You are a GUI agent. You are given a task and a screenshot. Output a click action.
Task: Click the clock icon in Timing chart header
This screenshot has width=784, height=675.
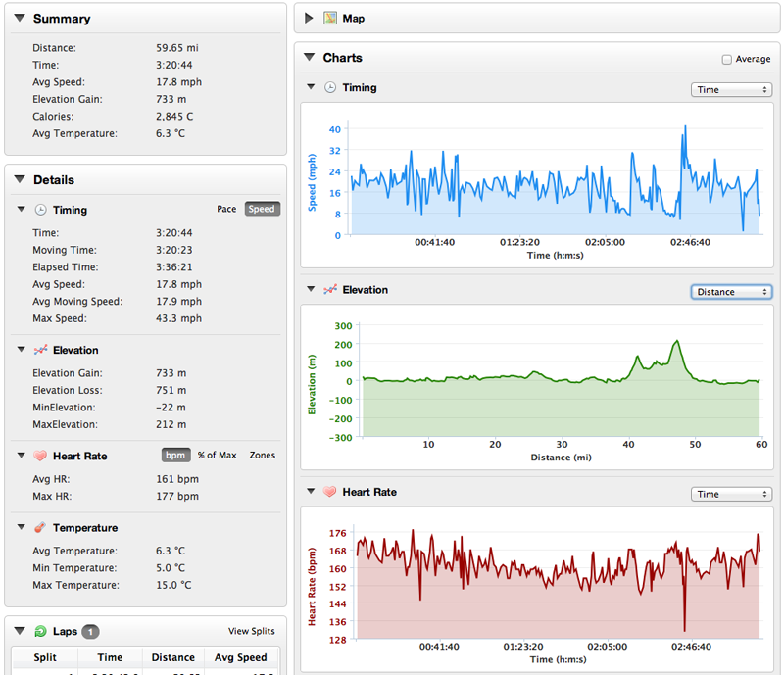[330, 88]
